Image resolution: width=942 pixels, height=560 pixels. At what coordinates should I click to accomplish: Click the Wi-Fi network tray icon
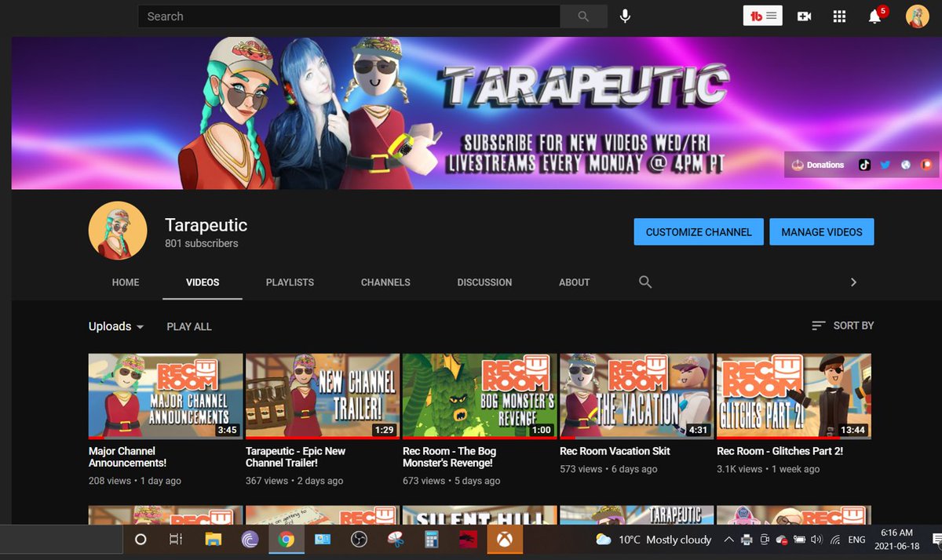click(x=834, y=540)
